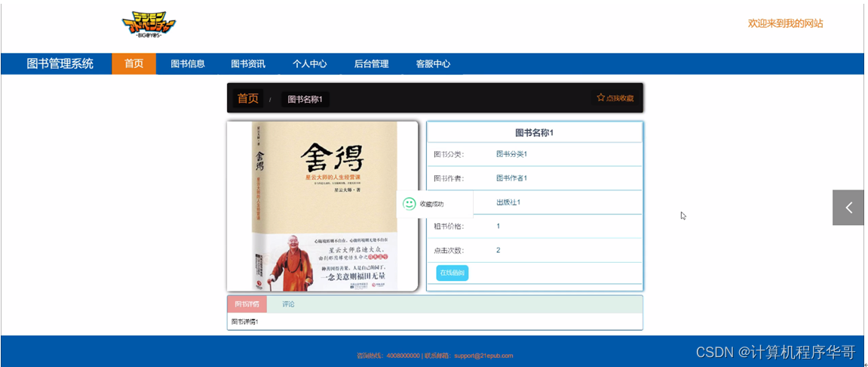The height and width of the screenshot is (367, 868).
Task: Click the 图书名称1 panel heading
Action: 535,132
